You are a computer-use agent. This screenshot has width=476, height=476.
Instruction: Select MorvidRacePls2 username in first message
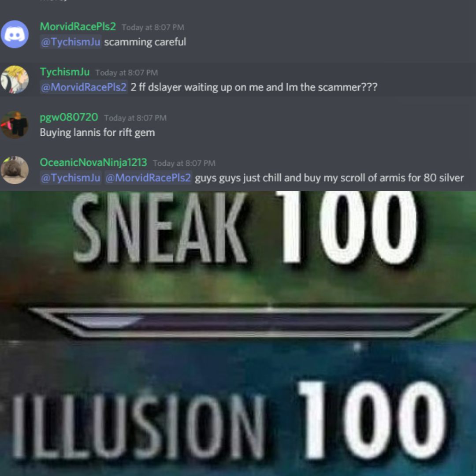coord(78,26)
